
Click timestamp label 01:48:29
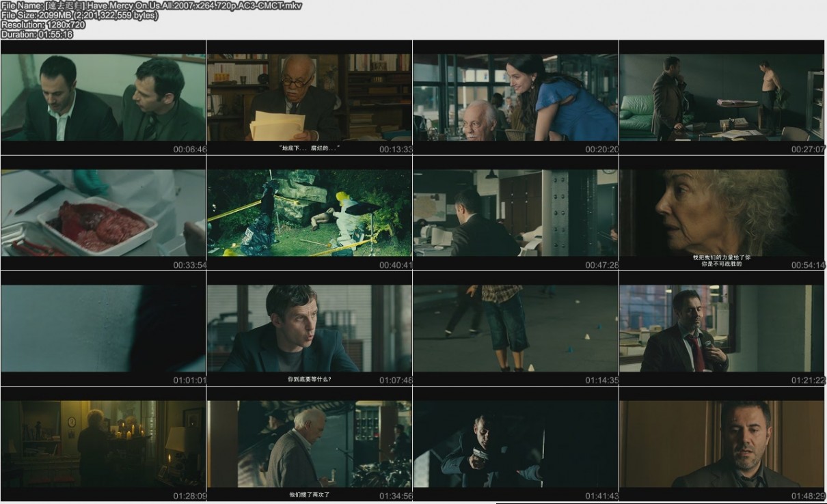808,496
